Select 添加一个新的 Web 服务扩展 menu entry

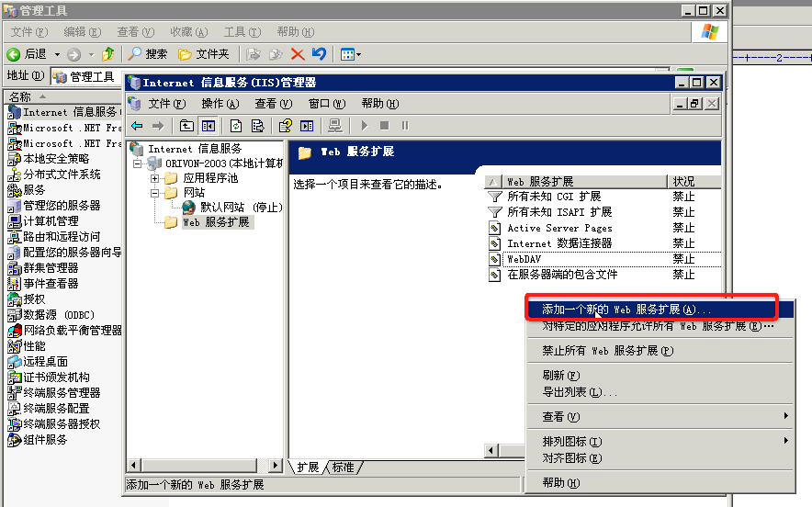(x=626, y=310)
